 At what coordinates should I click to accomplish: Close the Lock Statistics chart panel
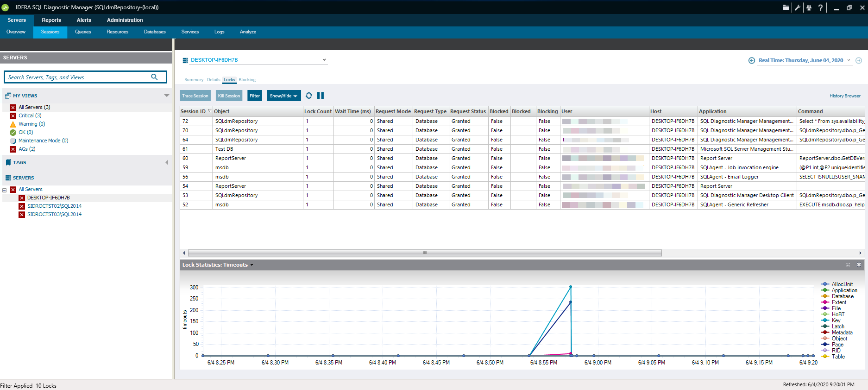point(859,265)
